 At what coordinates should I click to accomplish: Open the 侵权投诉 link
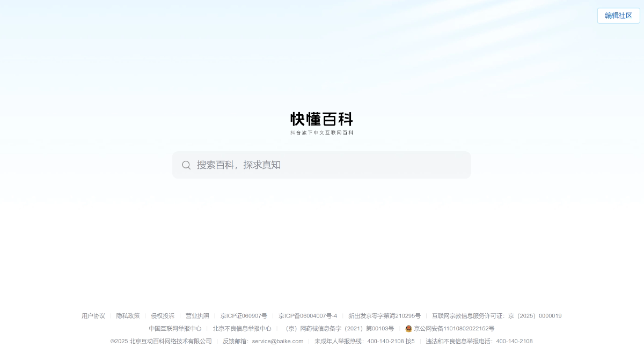(x=163, y=316)
